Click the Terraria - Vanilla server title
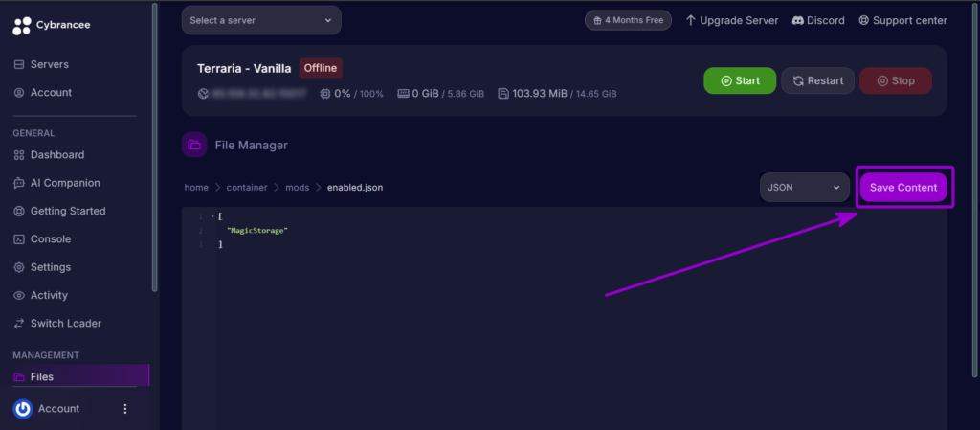 (244, 69)
